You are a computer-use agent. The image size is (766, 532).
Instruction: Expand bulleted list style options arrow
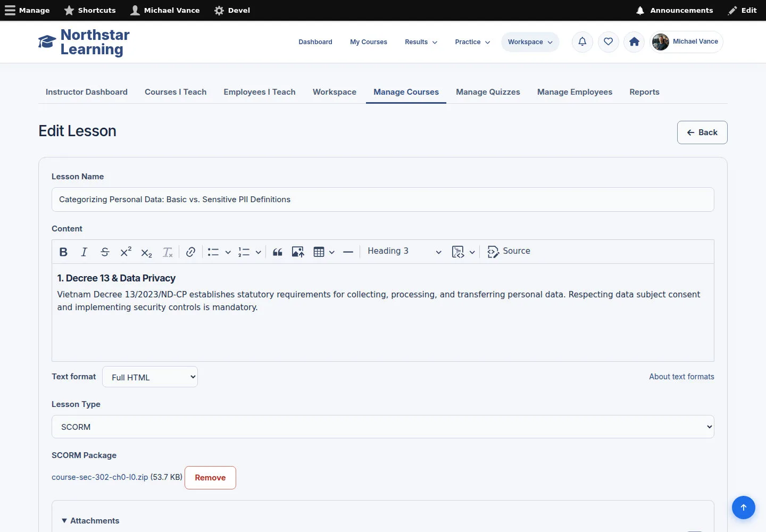coord(228,252)
